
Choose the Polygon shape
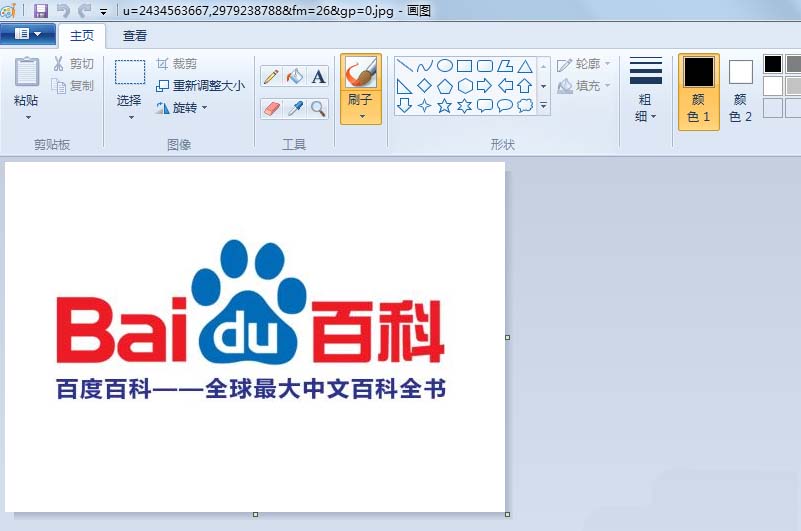[505, 66]
